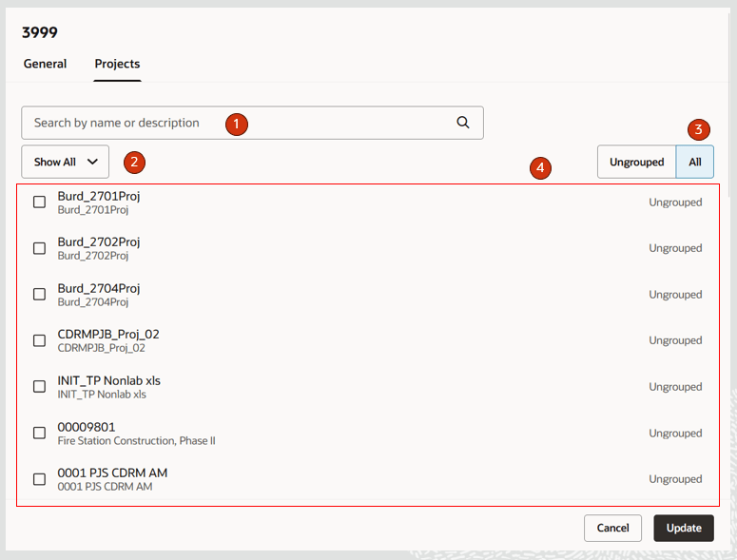Click the search magnifier icon

(463, 123)
